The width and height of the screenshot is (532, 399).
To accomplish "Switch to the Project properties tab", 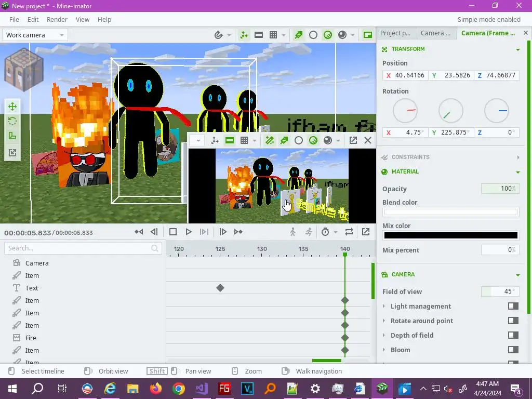I will pyautogui.click(x=396, y=33).
